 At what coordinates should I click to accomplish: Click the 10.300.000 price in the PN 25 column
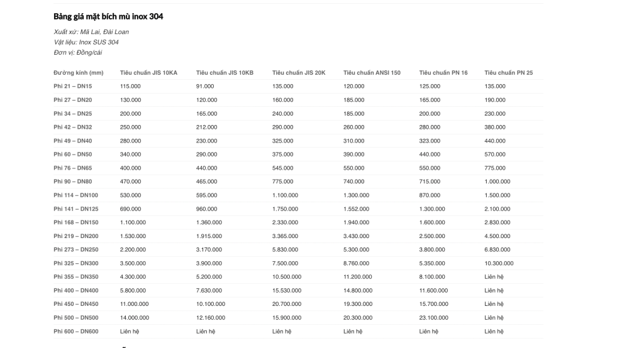[499, 263]
